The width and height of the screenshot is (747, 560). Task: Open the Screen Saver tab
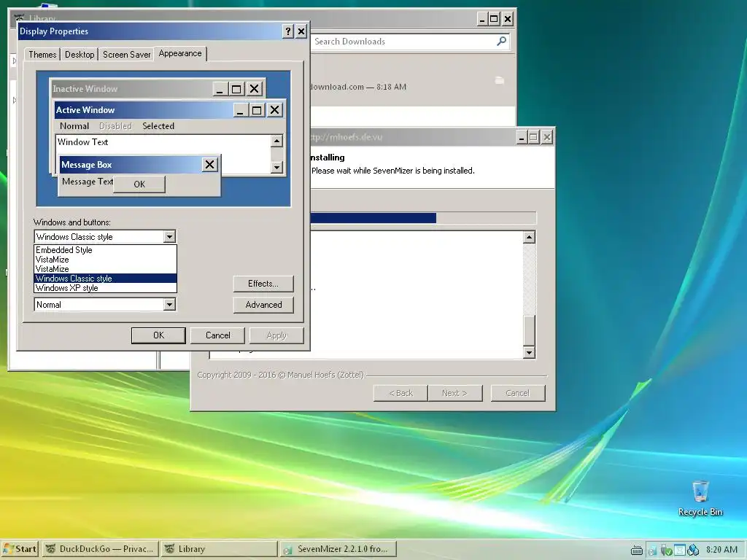(126, 54)
